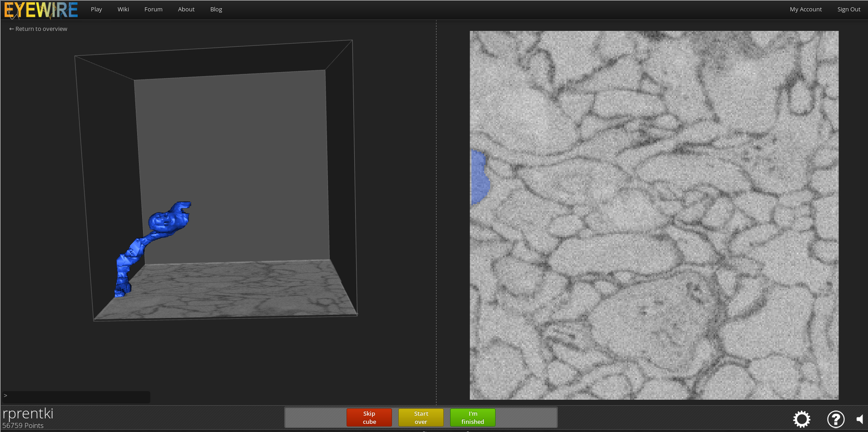
Task: Visit the Blog link
Action: click(x=216, y=10)
